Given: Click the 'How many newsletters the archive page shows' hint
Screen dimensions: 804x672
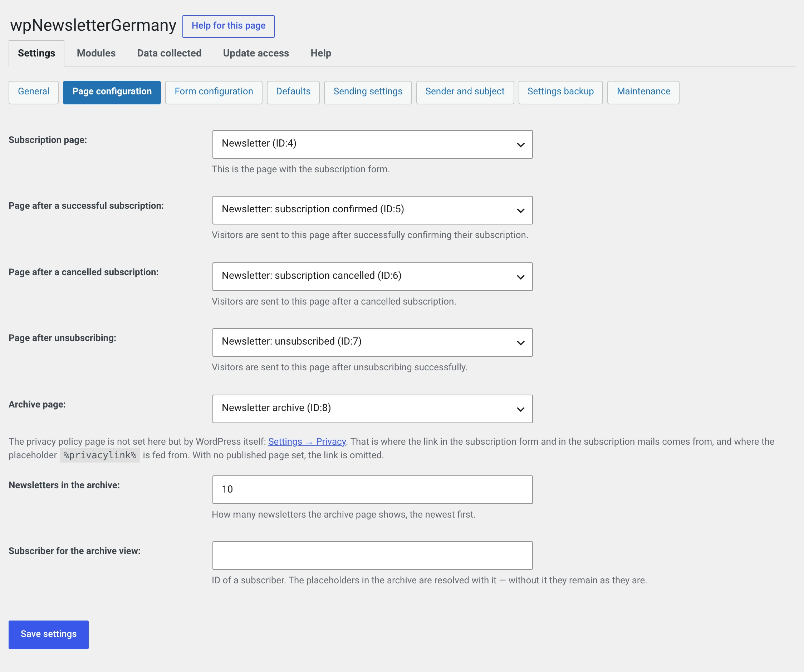Looking at the screenshot, I should (x=344, y=514).
